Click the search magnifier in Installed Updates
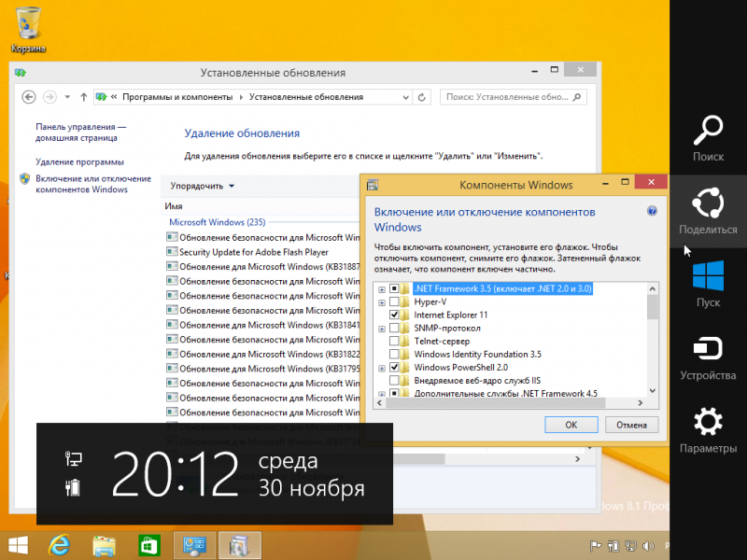 [577, 97]
